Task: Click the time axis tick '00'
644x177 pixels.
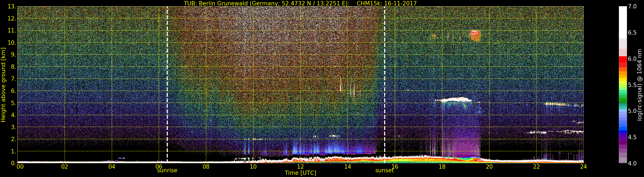Action: (x=20, y=166)
